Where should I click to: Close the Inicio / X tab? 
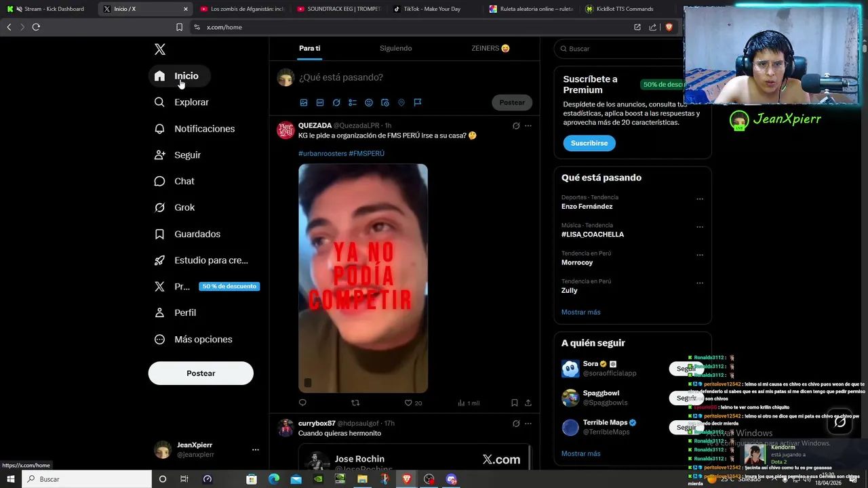click(x=186, y=9)
